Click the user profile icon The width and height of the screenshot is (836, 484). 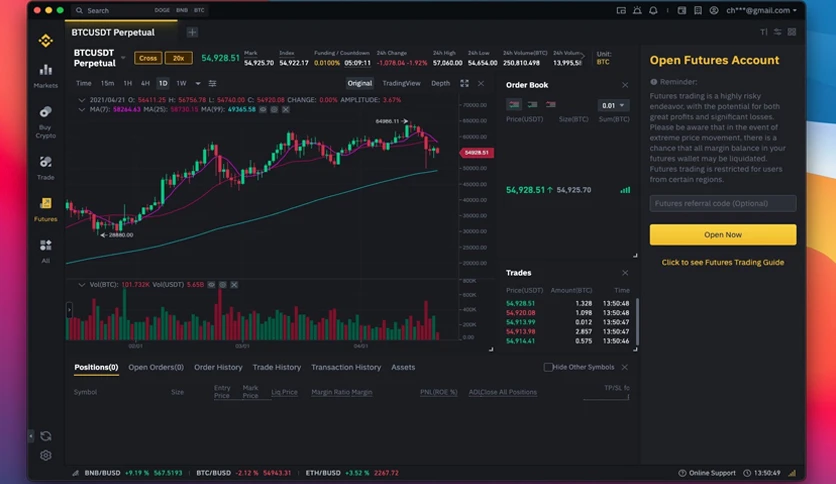point(713,10)
